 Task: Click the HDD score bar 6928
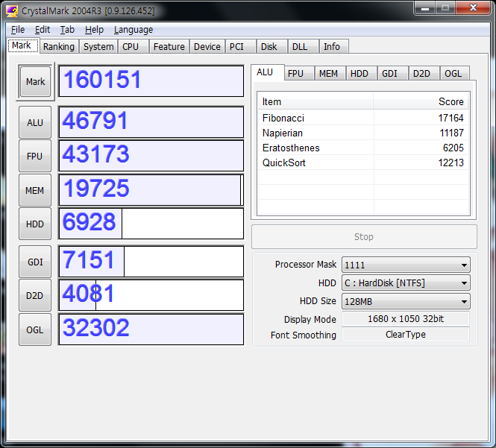(x=151, y=224)
